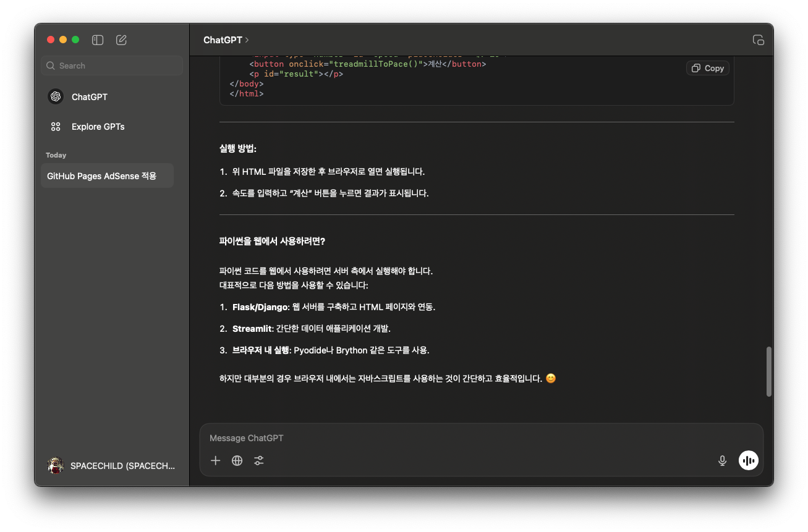The height and width of the screenshot is (532, 808).
Task: Click the green fullscreen window button
Action: 75,40
